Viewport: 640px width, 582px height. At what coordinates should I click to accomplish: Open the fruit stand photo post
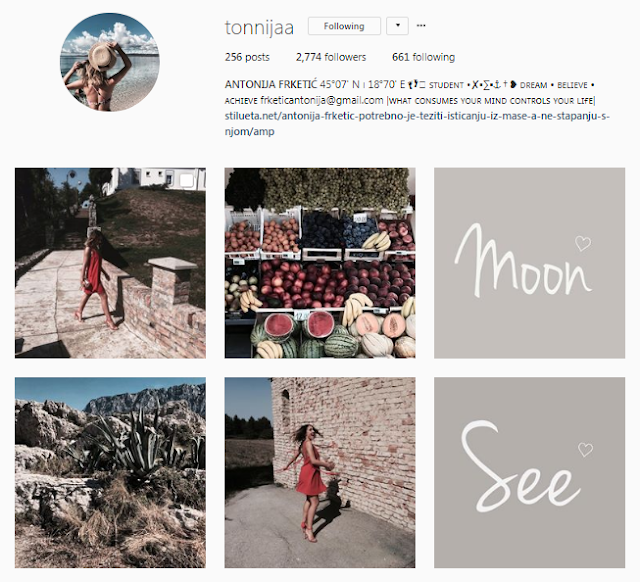point(320,263)
